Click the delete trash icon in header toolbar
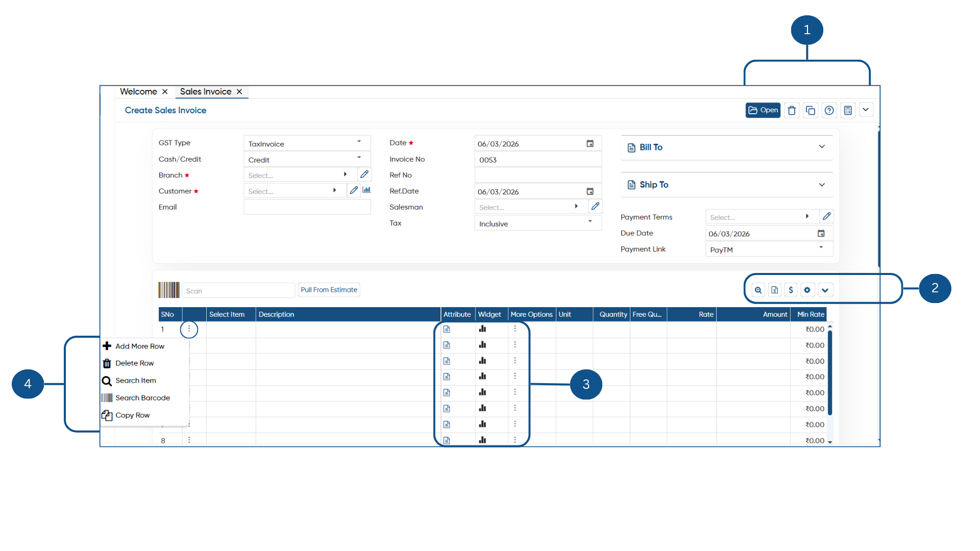 [792, 110]
